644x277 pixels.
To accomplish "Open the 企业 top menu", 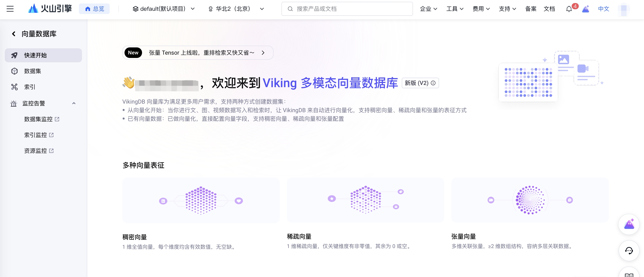I will tap(428, 9).
